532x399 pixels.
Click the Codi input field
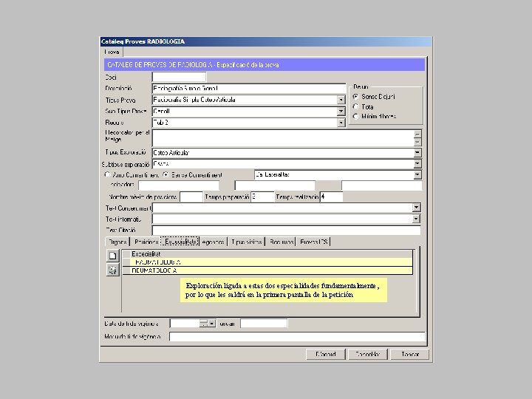tap(179, 77)
